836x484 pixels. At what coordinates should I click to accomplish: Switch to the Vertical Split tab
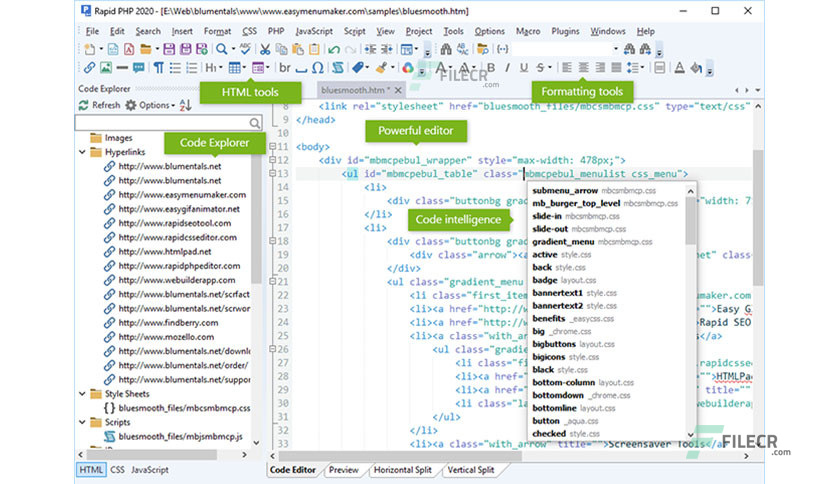[471, 470]
